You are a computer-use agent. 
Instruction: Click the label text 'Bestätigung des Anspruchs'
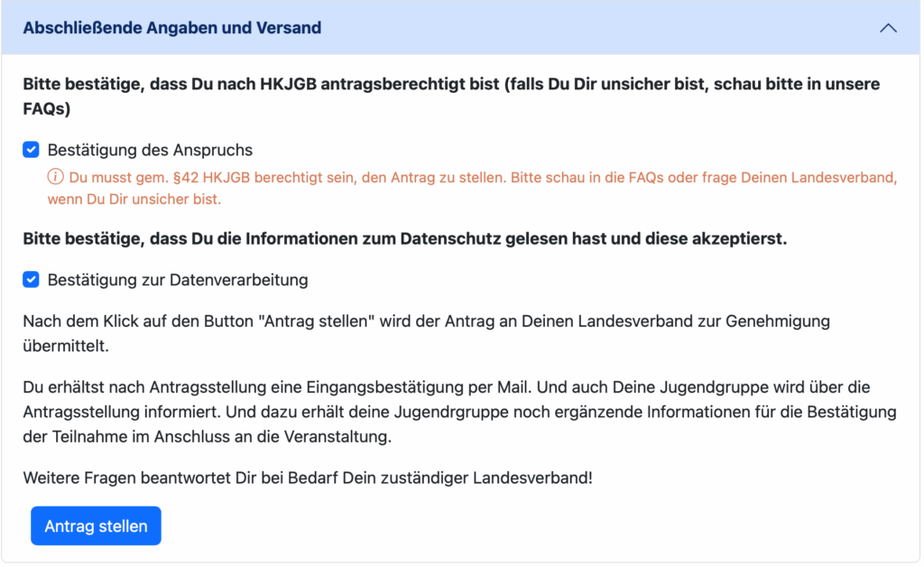tap(150, 150)
